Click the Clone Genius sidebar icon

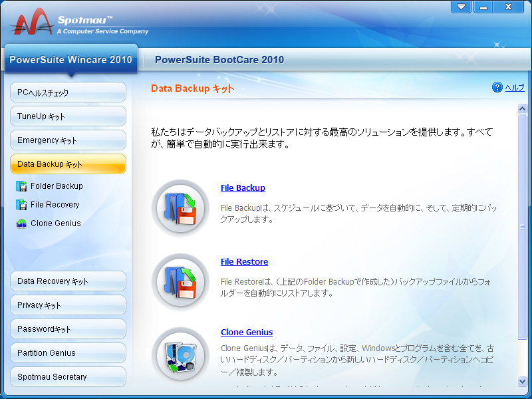coord(21,223)
